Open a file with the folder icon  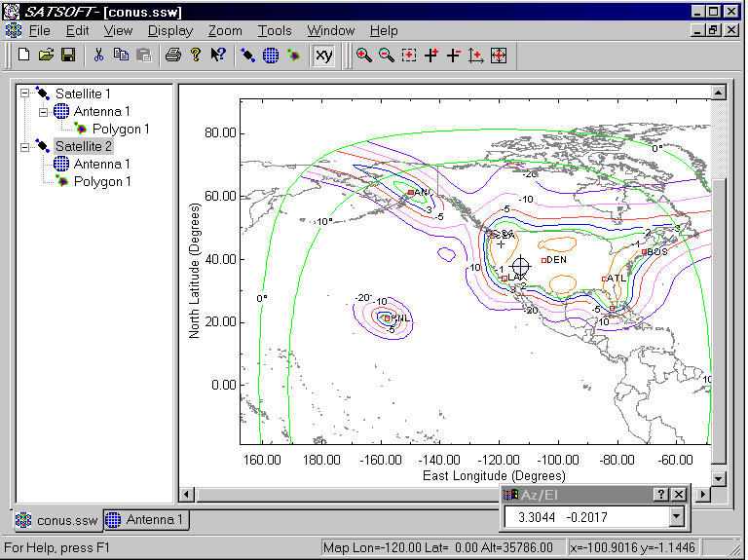click(46, 56)
